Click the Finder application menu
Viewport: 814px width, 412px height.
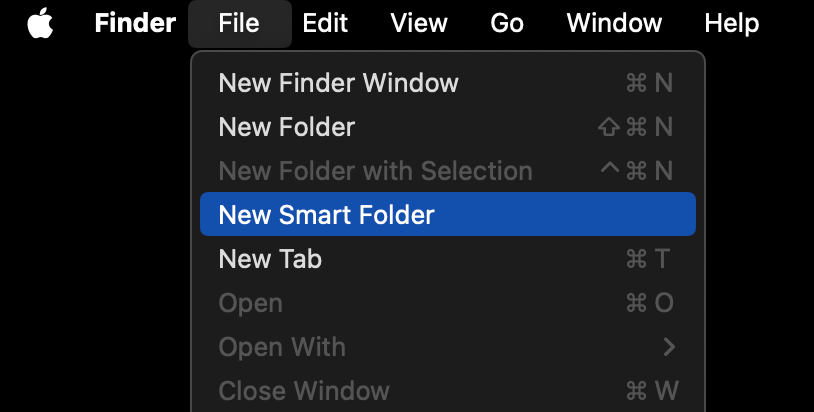(x=135, y=23)
